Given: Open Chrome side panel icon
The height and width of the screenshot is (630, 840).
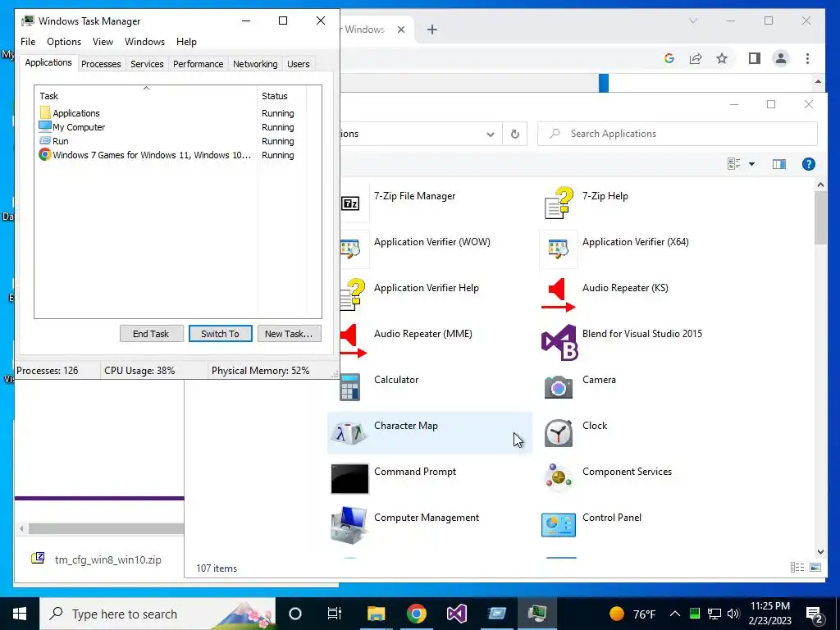Looking at the screenshot, I should tap(755, 58).
